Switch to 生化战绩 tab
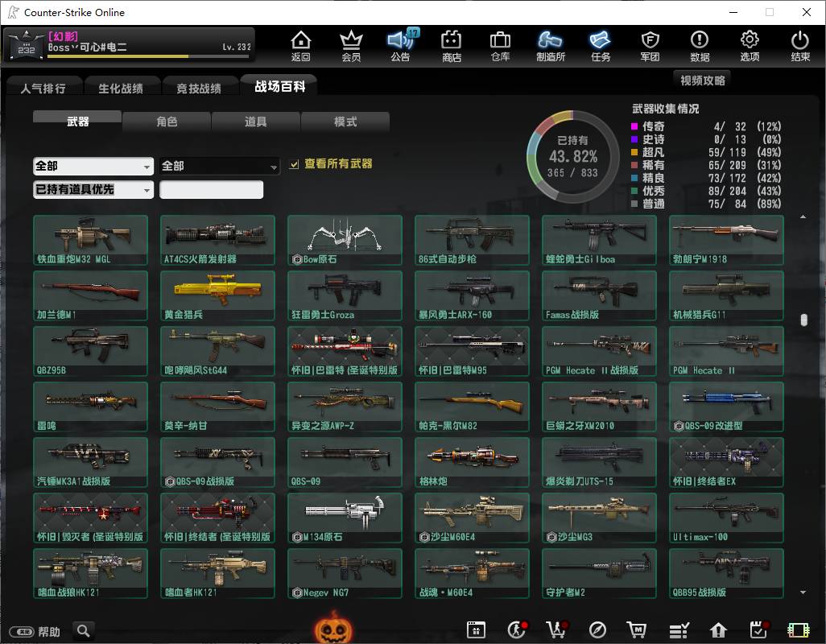This screenshot has height=644, width=826. 121,88
